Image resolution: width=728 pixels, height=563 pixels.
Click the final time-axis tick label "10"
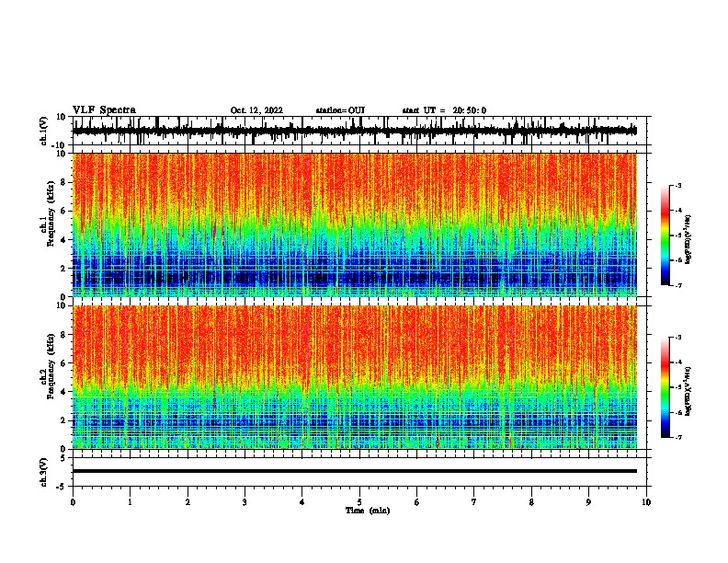pyautogui.click(x=646, y=502)
